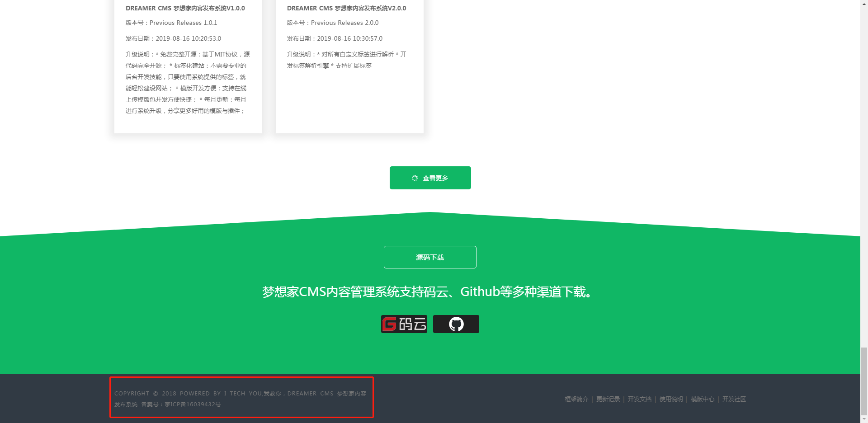Open the 码云 Gitee download logo
This screenshot has height=423, width=868.
click(x=404, y=324)
